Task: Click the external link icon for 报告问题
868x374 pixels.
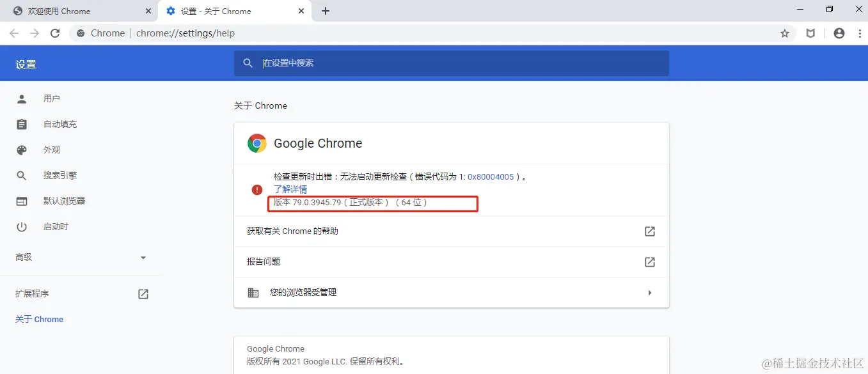Action: tap(650, 262)
